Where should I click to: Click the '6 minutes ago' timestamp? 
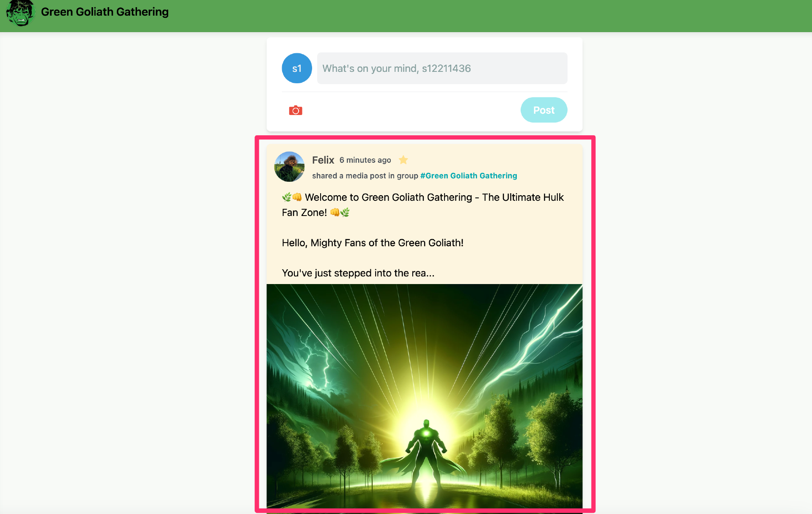click(x=365, y=160)
